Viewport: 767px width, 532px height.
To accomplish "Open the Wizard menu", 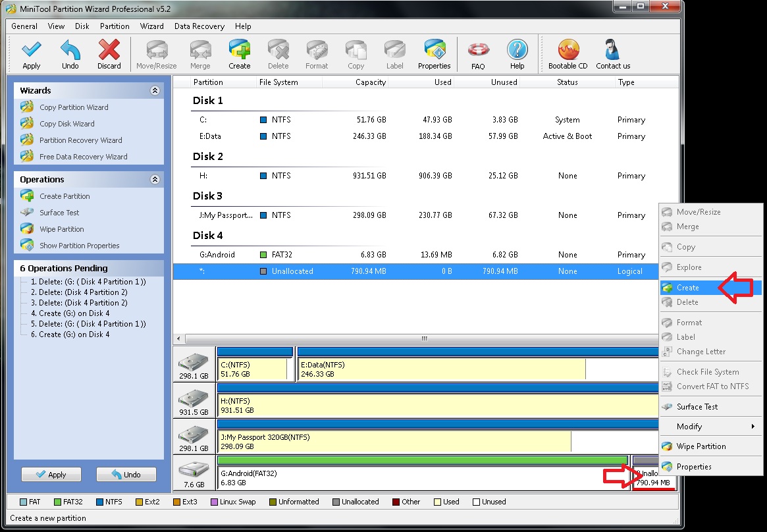I will (151, 26).
